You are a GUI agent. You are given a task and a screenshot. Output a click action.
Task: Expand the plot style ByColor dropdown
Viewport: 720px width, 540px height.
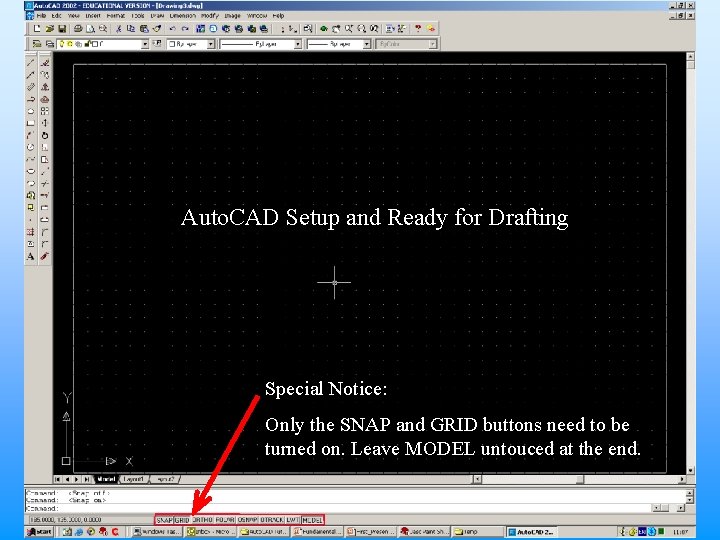433,44
